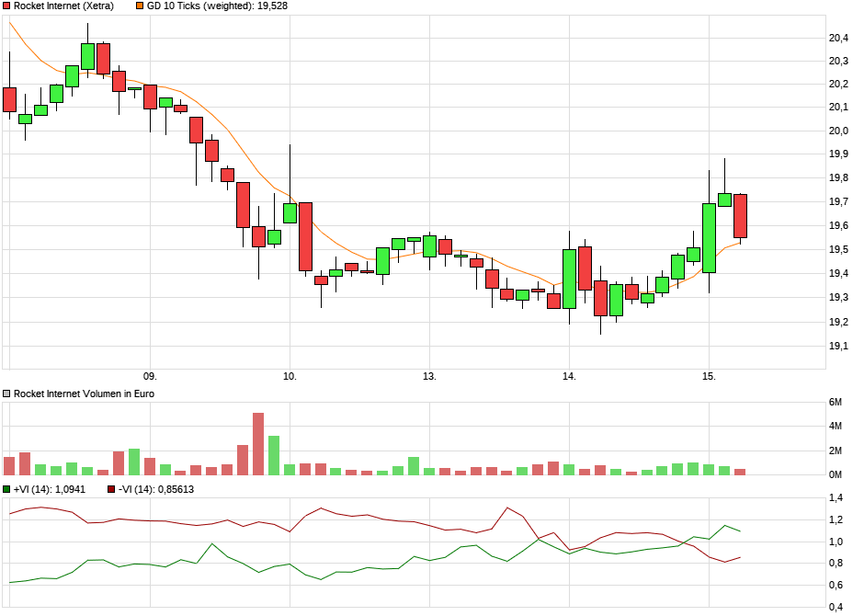The height and width of the screenshot is (616, 864).
Task: Select the Rocket Internet Volumen in Euro icon
Action: 7,393
